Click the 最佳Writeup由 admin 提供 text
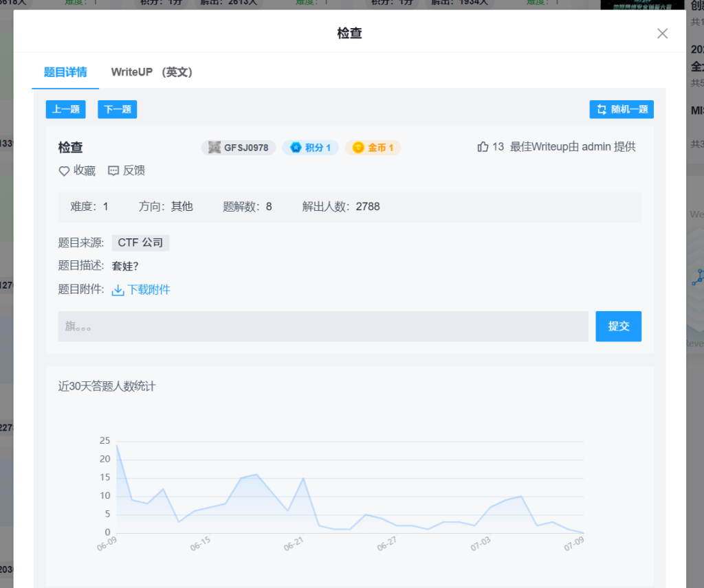 coord(573,147)
